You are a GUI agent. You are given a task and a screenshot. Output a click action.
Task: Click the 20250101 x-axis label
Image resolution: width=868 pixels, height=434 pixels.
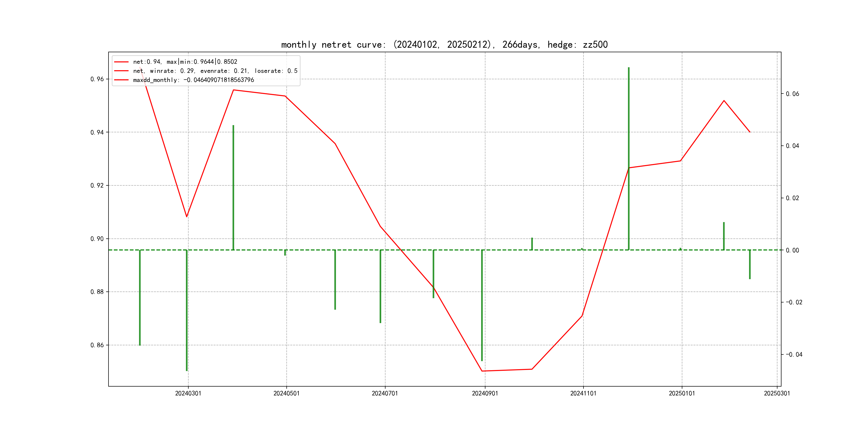(x=682, y=393)
